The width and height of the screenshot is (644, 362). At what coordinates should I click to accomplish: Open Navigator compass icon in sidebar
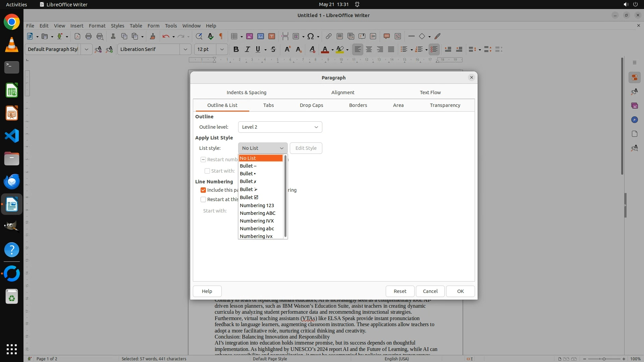(634, 120)
